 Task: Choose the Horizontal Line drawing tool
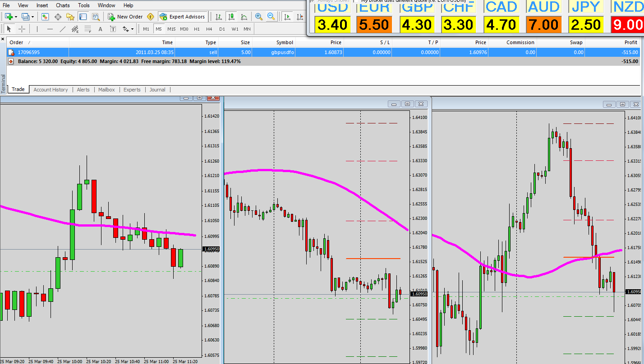50,29
